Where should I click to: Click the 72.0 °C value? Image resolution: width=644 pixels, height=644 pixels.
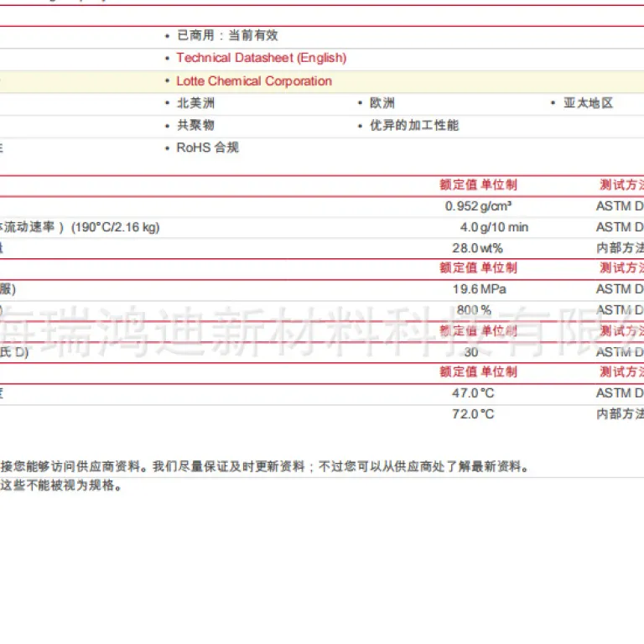pos(473,414)
